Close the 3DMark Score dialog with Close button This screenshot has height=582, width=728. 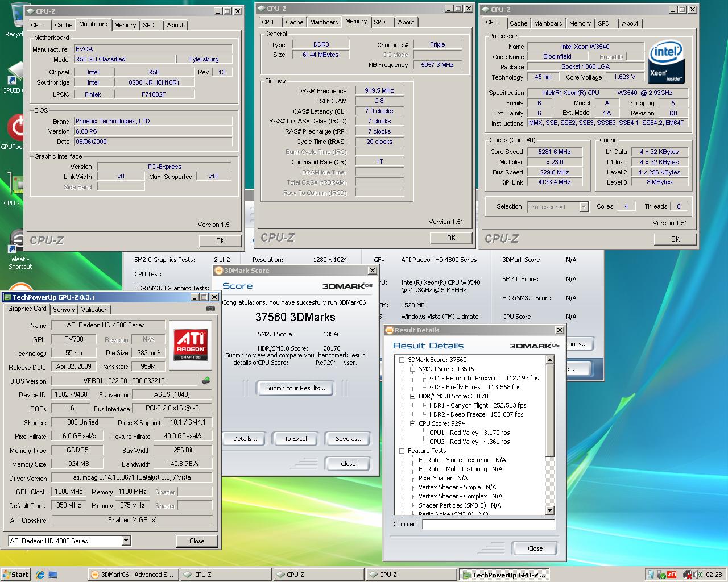[348, 464]
